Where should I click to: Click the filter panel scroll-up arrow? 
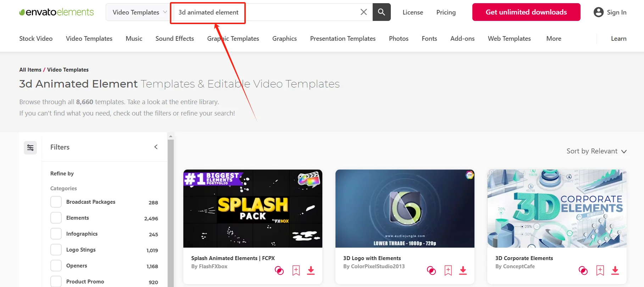[171, 136]
